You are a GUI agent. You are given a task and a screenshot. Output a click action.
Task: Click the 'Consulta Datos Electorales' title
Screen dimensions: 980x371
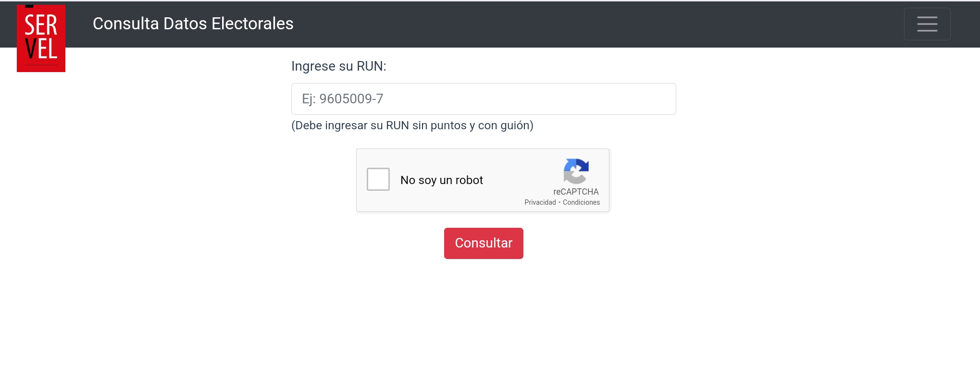[x=193, y=24]
